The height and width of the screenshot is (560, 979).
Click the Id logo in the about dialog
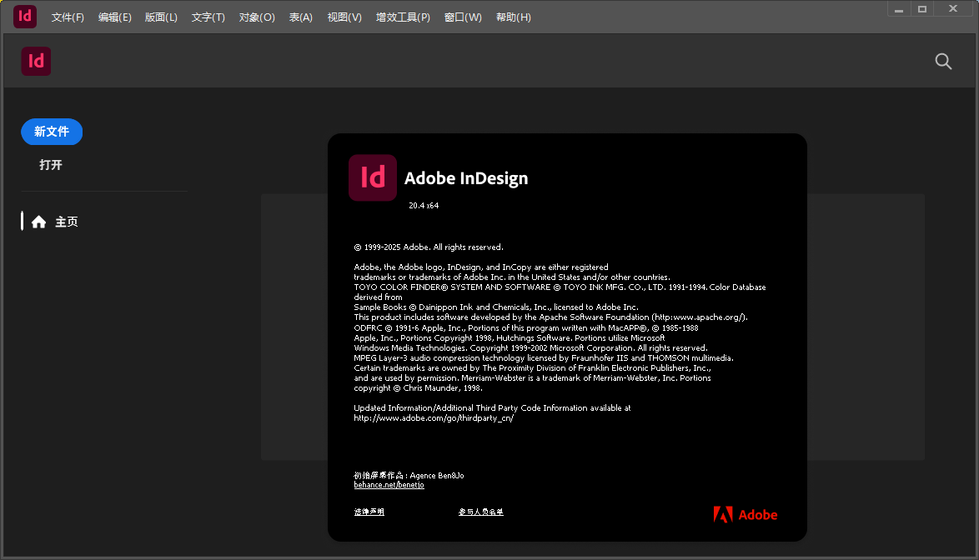(373, 177)
